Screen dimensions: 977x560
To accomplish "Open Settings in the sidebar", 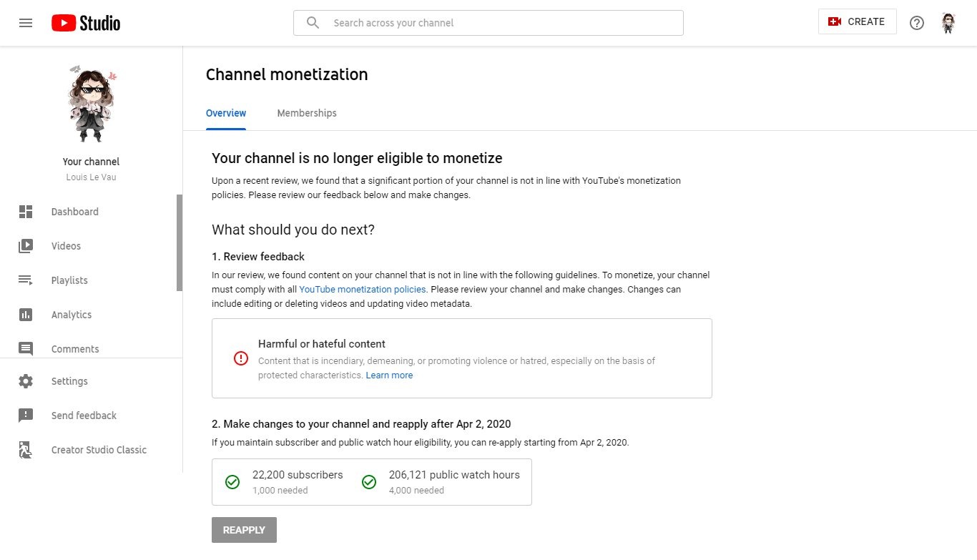I will [92, 381].
